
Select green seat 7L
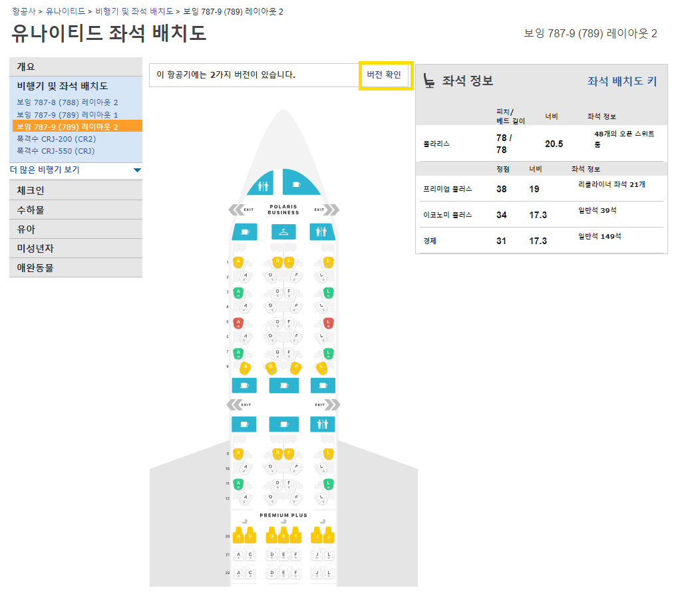(328, 353)
